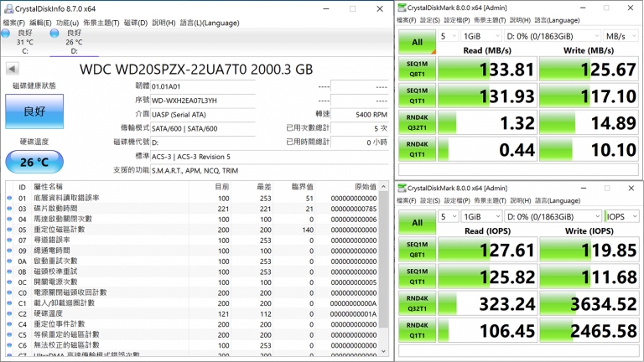Click the SATA/600 | SATA/600 transfer mode field
Image resolution: width=644 pixels, height=362 pixels.
pos(202,128)
